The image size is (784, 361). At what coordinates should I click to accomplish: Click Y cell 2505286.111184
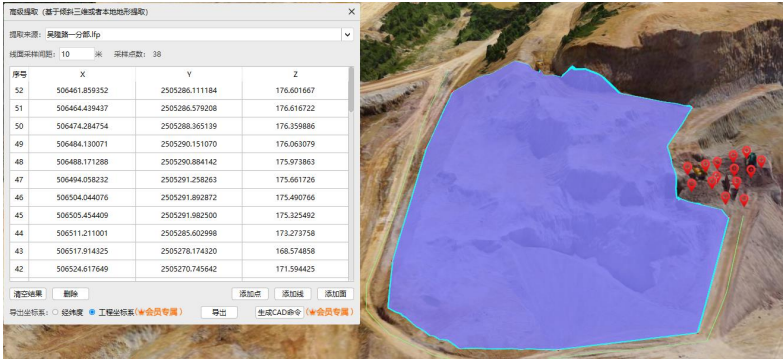189,90
